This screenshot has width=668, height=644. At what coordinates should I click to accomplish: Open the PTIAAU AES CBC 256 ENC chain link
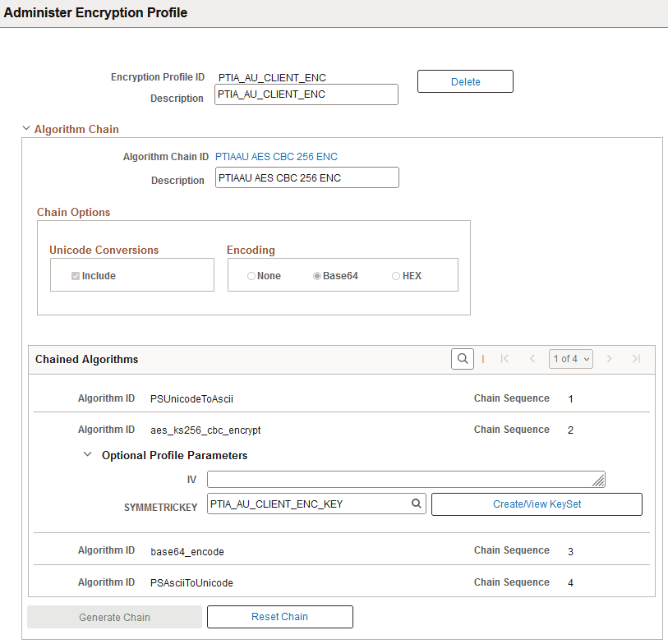click(276, 155)
